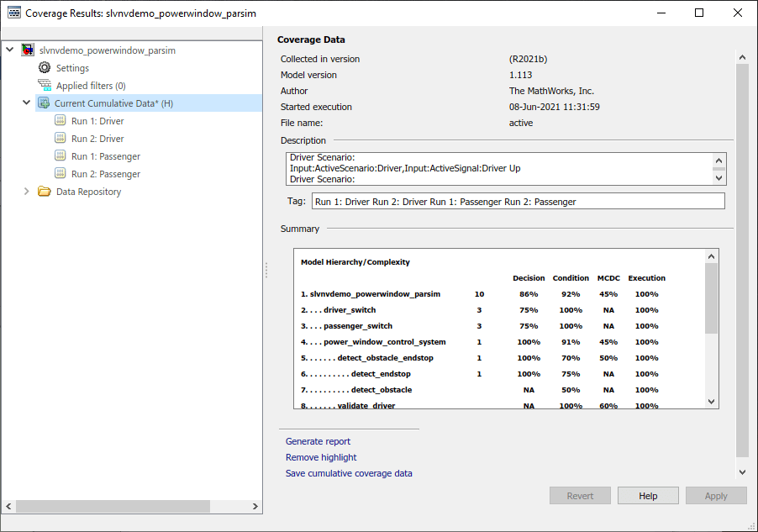This screenshot has width=758, height=532.
Task: Select Applied filters (0) in tree
Action: [x=91, y=86]
